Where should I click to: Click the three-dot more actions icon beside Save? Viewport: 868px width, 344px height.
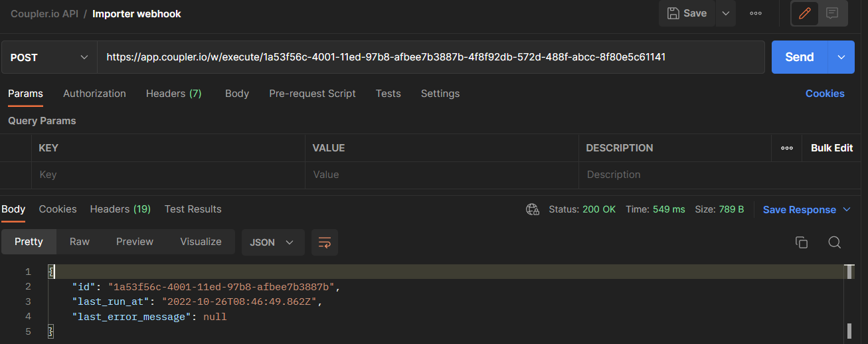coord(756,13)
